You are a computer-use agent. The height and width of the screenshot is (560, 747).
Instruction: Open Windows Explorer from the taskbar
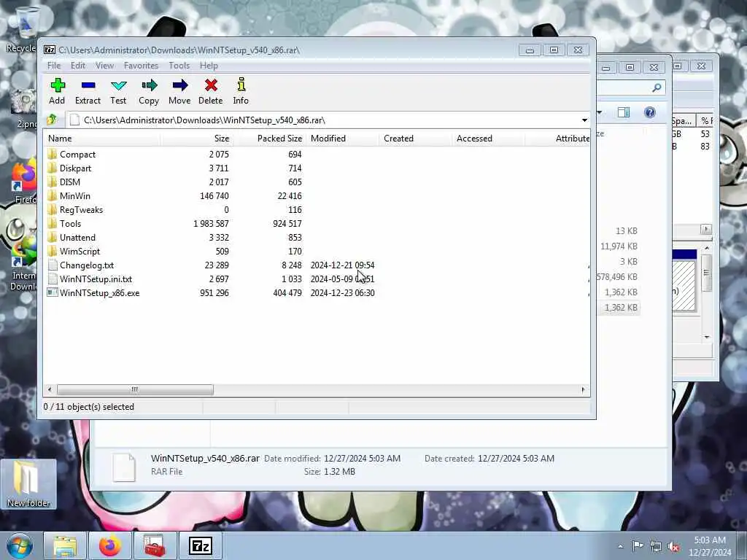(x=65, y=546)
